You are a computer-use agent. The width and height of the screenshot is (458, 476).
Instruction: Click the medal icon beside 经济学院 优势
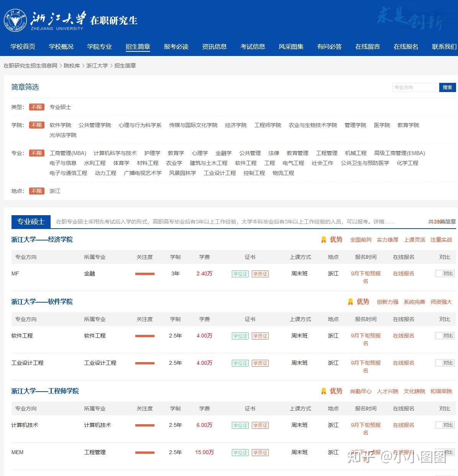[323, 240]
